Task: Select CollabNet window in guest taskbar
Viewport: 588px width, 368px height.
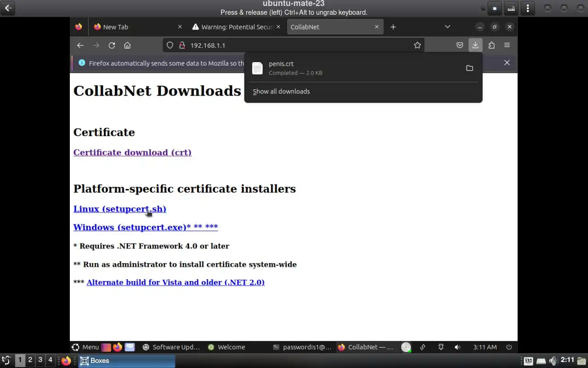Action: click(x=366, y=347)
